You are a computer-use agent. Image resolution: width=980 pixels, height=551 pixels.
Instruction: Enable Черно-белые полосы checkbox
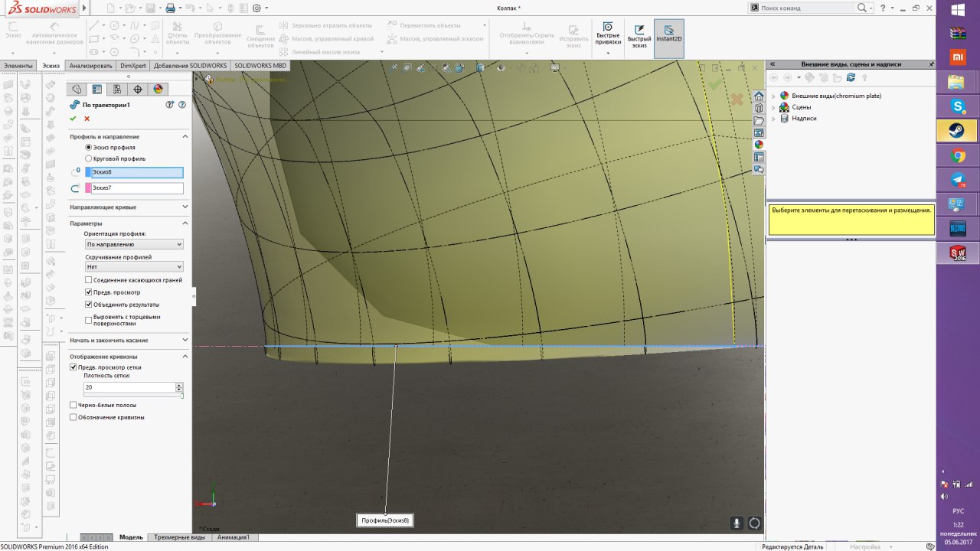(x=73, y=405)
